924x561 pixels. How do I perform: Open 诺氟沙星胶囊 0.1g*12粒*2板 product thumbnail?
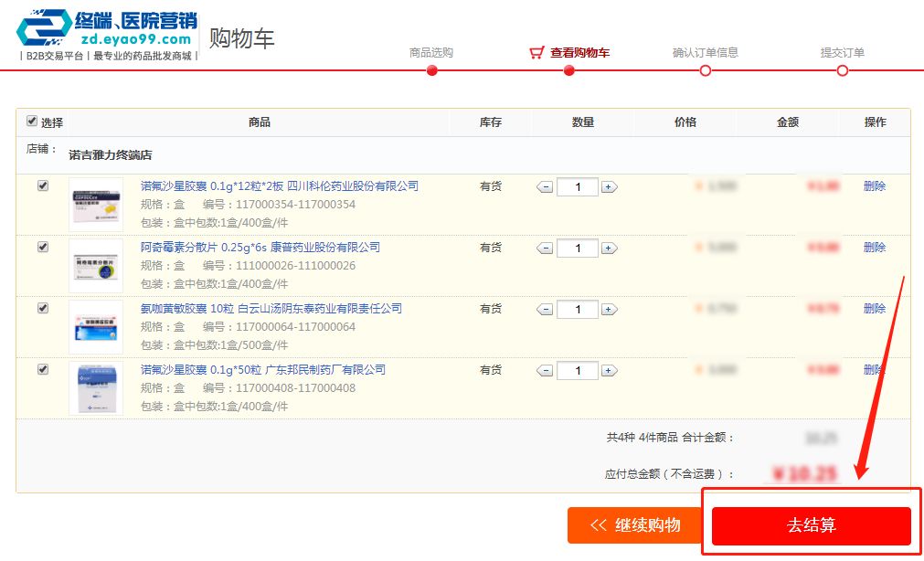click(x=96, y=205)
